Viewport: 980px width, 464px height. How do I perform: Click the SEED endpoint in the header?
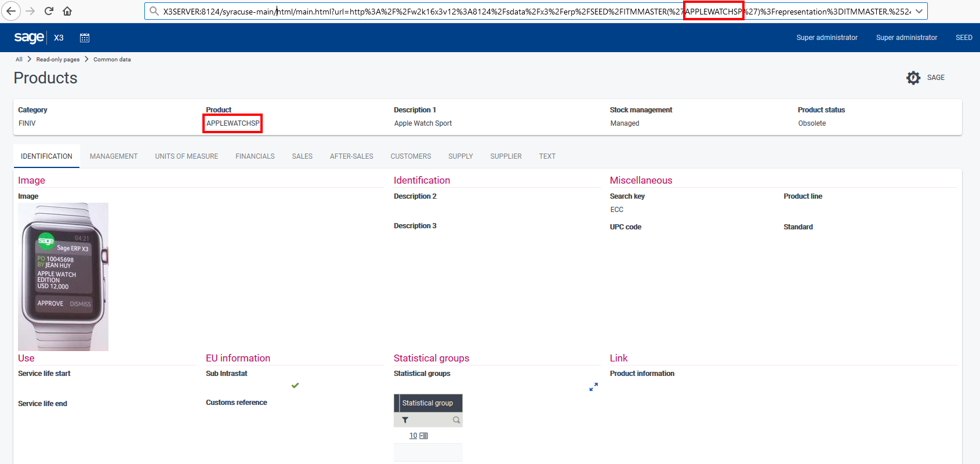tap(963, 38)
